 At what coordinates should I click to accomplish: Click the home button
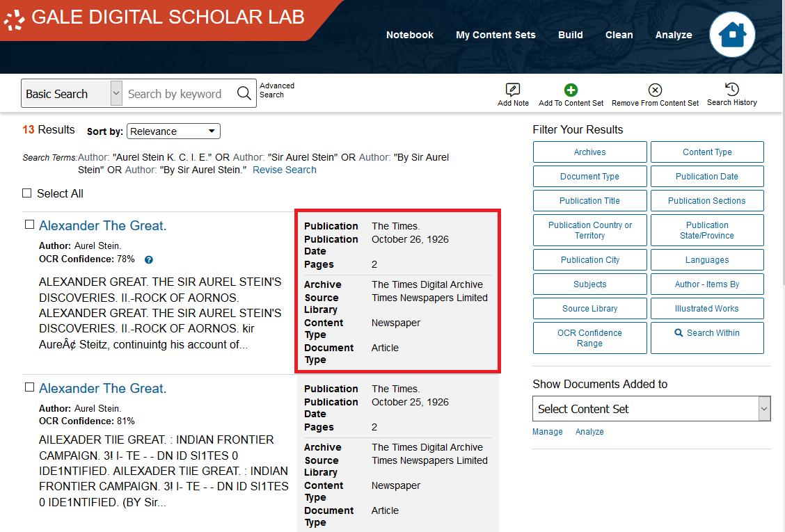tap(732, 34)
